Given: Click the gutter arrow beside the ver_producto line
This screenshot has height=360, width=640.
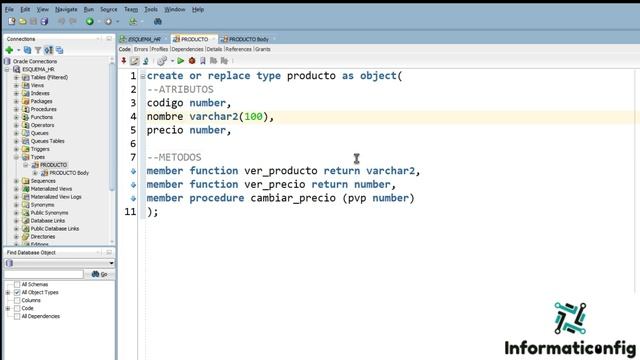Looking at the screenshot, I should pos(133,171).
